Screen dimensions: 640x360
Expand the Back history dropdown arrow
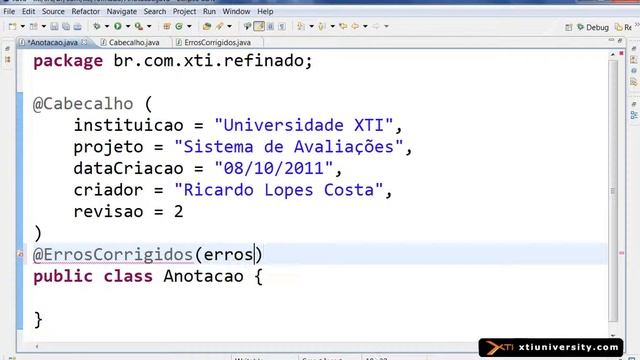365,27
